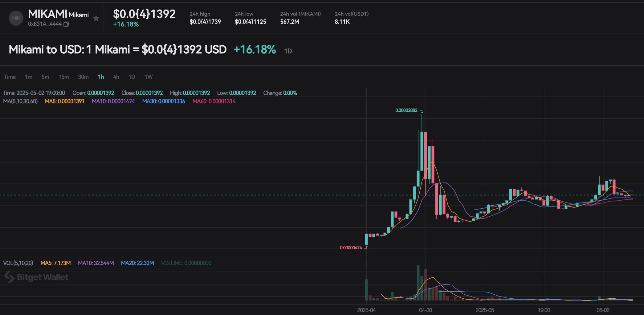Select the 0x831A...4444 address text
Image resolution: width=644 pixels, height=315 pixels.
[x=45, y=24]
